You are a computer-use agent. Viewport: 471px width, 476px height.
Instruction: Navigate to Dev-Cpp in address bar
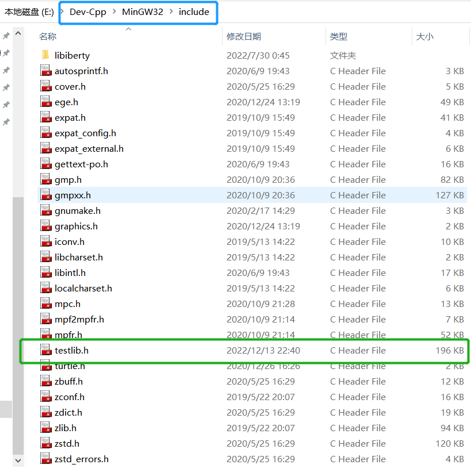(88, 12)
